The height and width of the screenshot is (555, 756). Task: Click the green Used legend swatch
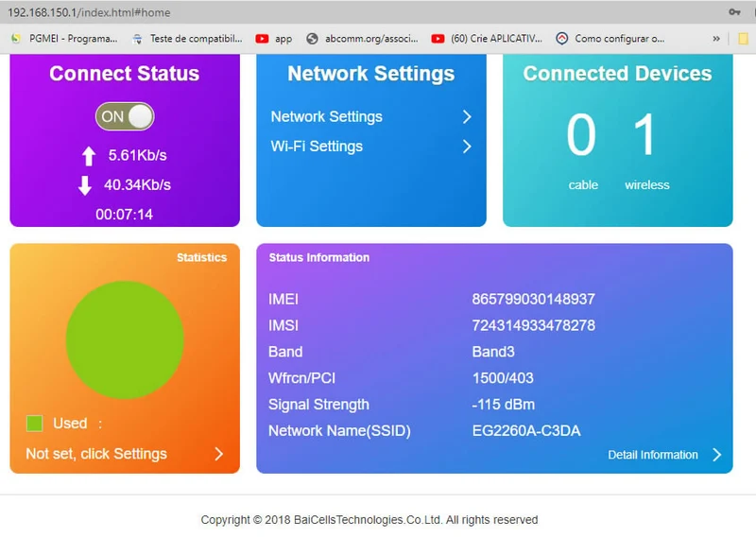point(34,424)
